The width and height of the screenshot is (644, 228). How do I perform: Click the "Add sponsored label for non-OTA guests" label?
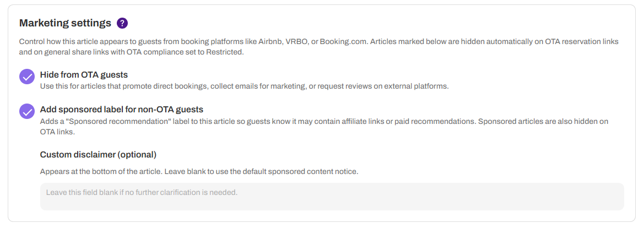[122, 109]
